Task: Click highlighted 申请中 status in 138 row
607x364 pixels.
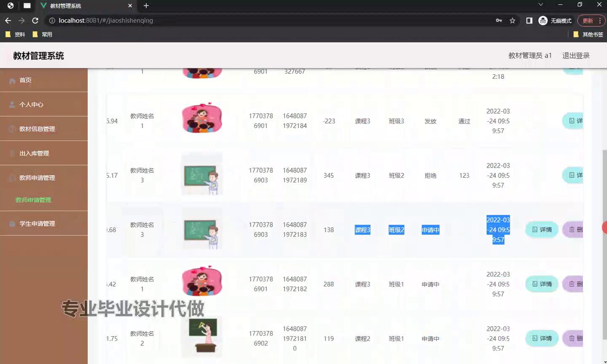Action: coord(430,230)
